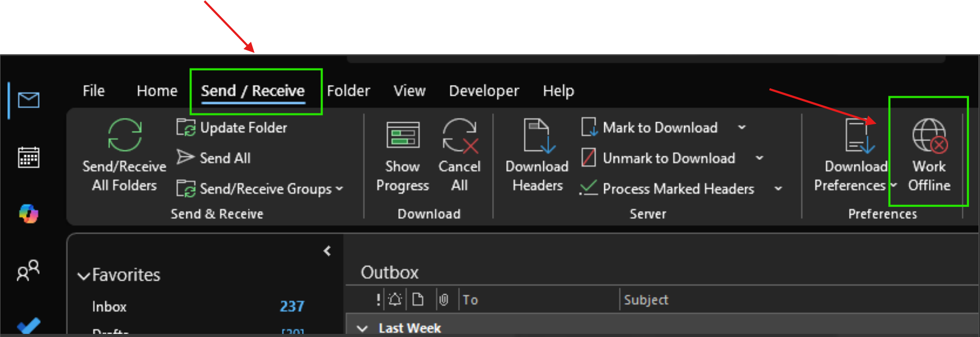
Task: Expand Mark to Download arrow
Action: [742, 127]
